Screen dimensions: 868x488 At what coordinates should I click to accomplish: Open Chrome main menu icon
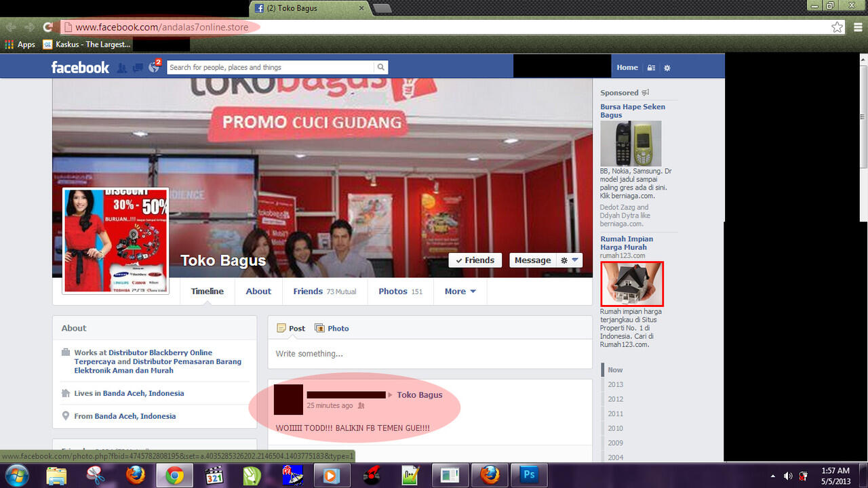858,27
